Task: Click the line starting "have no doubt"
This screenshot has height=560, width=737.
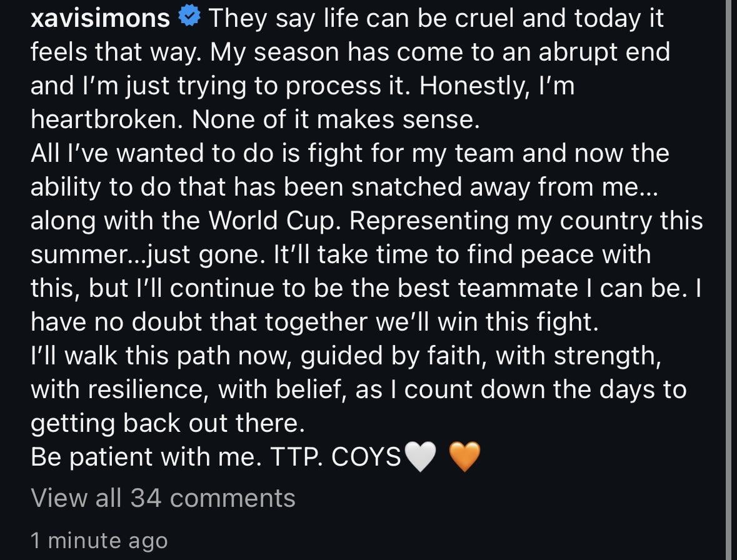Action: point(314,322)
